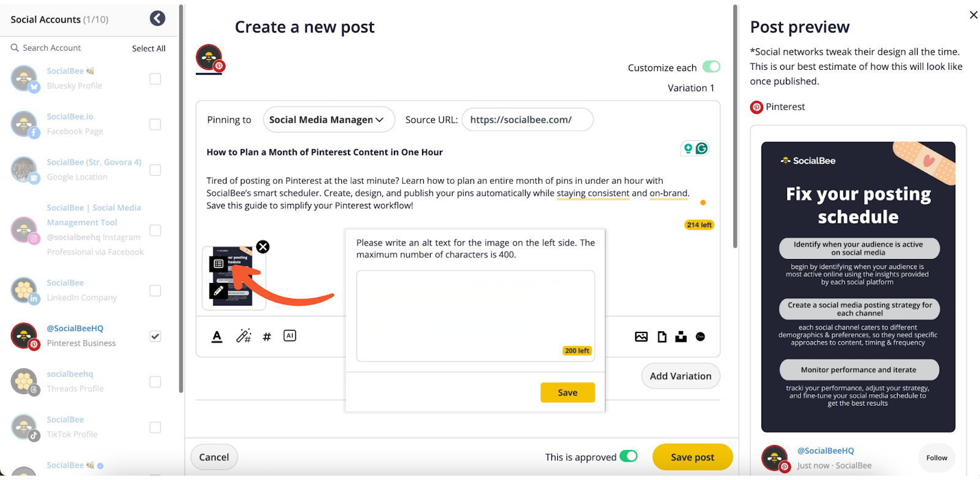Collapse the Social Accounts sidebar
Screen dimensions: 980x480
157,19
